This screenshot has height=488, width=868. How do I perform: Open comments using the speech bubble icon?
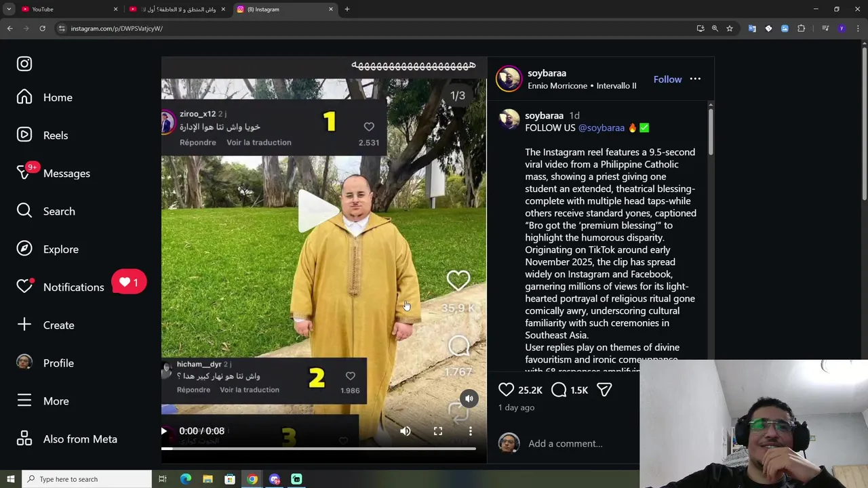559,390
